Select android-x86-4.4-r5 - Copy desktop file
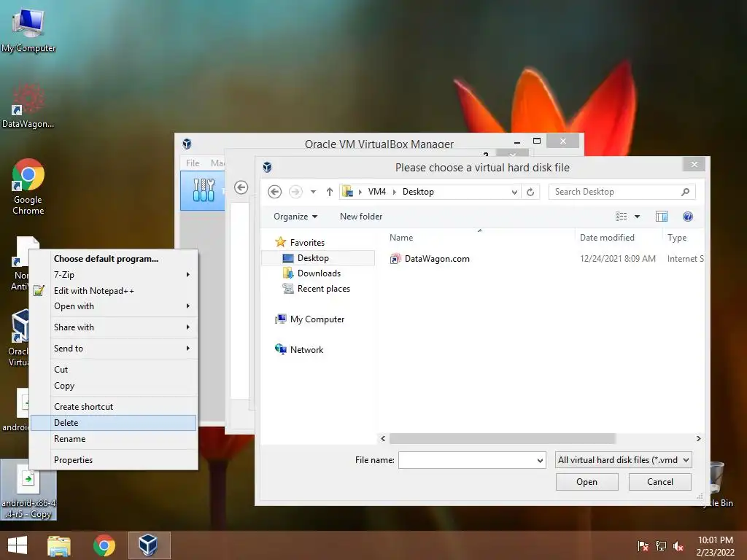 [x=28, y=490]
